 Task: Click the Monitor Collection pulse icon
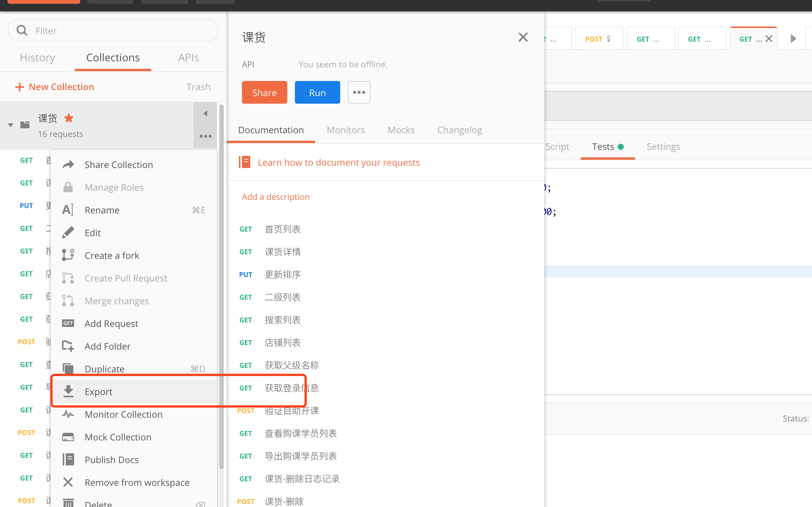pos(68,414)
